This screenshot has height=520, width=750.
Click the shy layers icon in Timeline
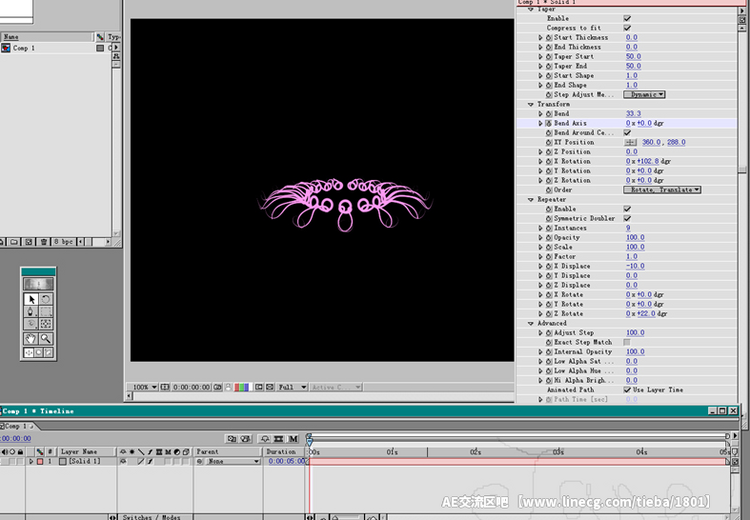pyautogui.click(x=265, y=439)
